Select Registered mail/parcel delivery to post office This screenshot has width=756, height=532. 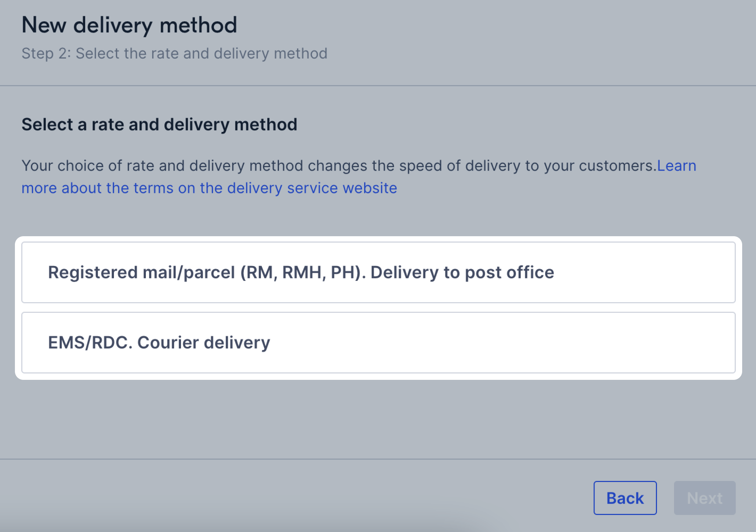(378, 272)
